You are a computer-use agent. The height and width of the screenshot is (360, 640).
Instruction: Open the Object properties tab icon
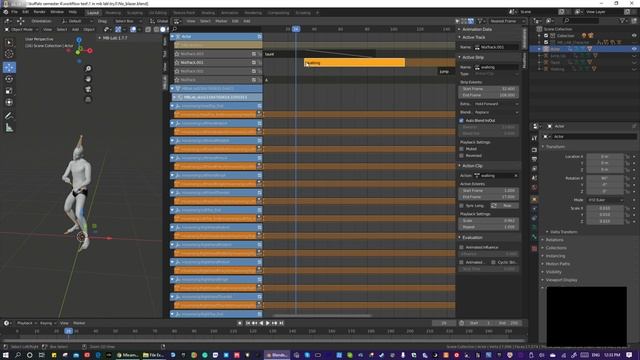pos(534,199)
